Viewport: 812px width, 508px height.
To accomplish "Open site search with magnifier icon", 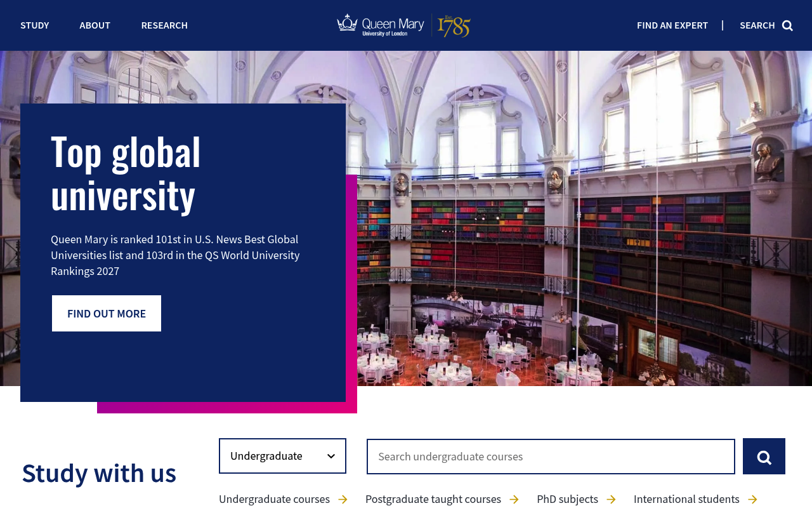I will [x=766, y=25].
